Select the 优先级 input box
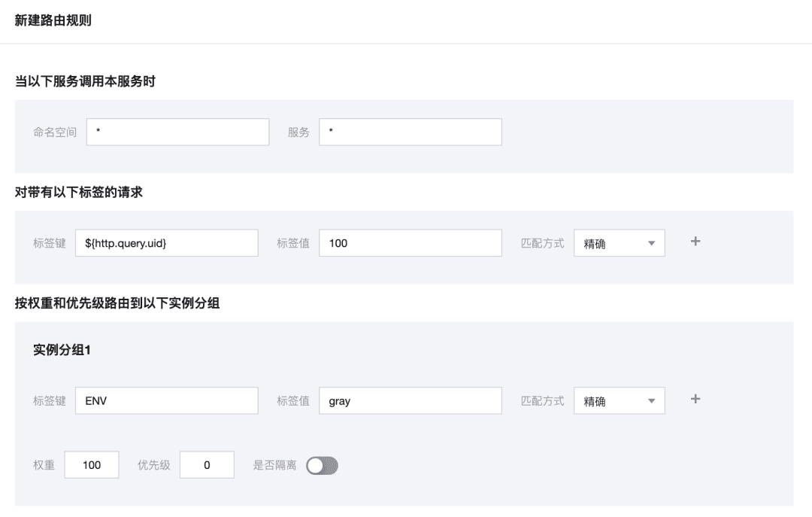 coord(207,465)
